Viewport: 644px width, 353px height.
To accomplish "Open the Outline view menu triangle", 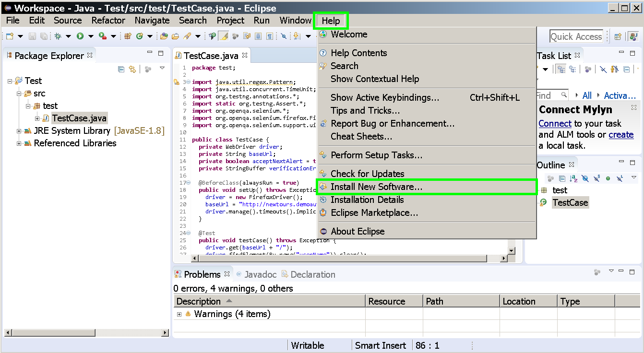I will click(x=634, y=177).
